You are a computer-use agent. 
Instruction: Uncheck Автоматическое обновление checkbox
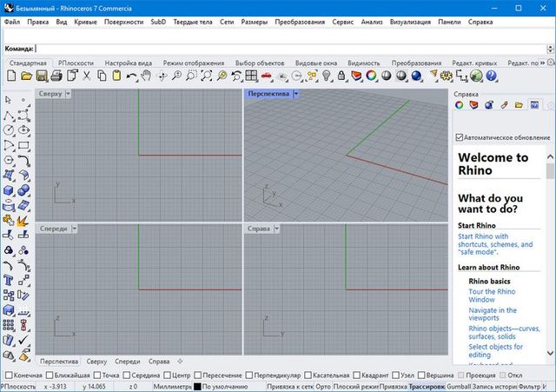[x=460, y=137]
